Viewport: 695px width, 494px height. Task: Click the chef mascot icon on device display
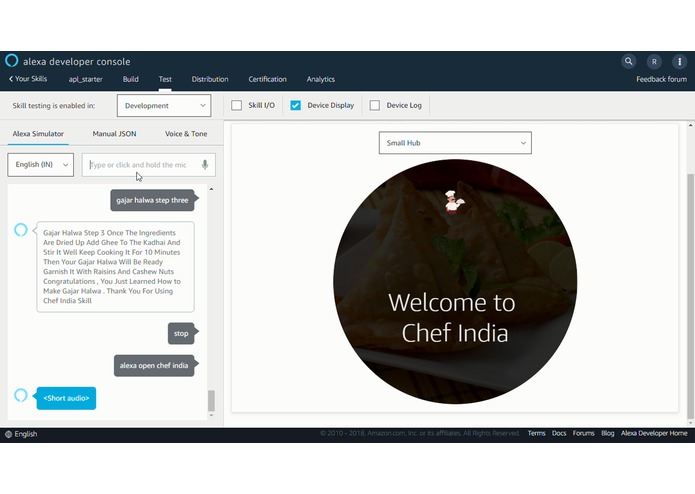[x=454, y=202]
